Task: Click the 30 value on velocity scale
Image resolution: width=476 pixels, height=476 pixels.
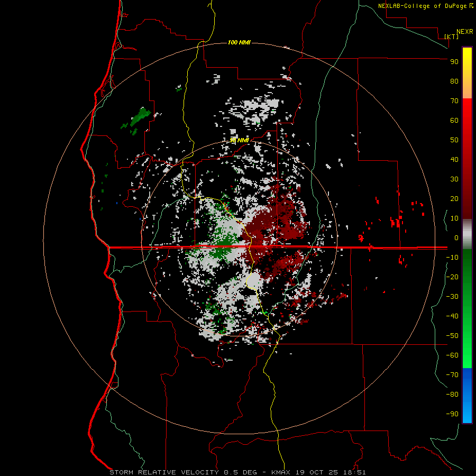Action: tap(454, 179)
